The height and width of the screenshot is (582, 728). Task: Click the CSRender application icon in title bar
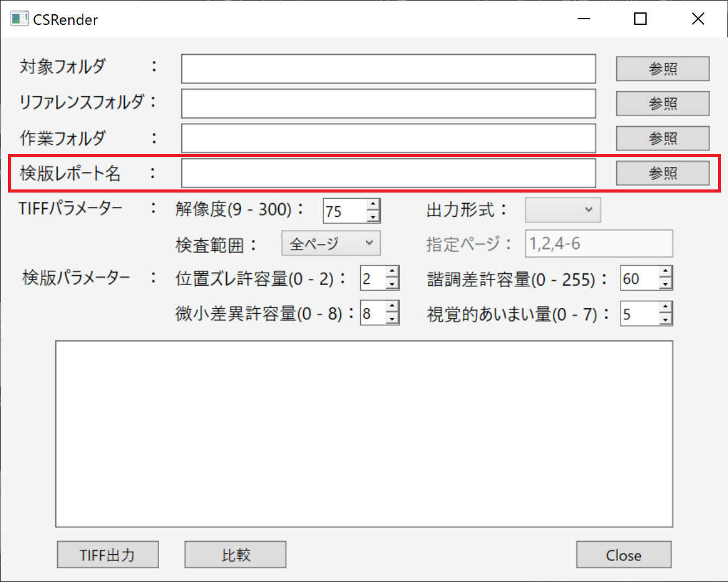tap(20, 19)
